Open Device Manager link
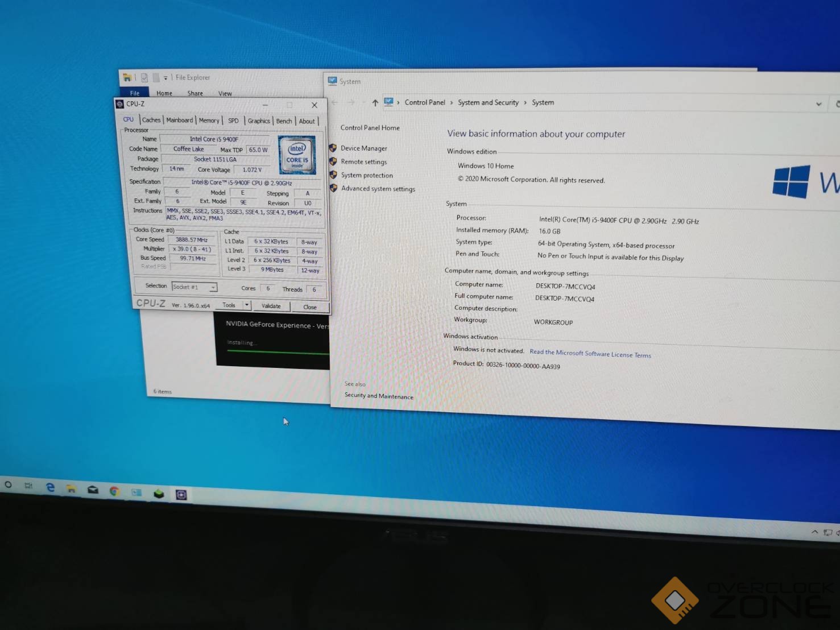This screenshot has width=840, height=630. tap(364, 148)
